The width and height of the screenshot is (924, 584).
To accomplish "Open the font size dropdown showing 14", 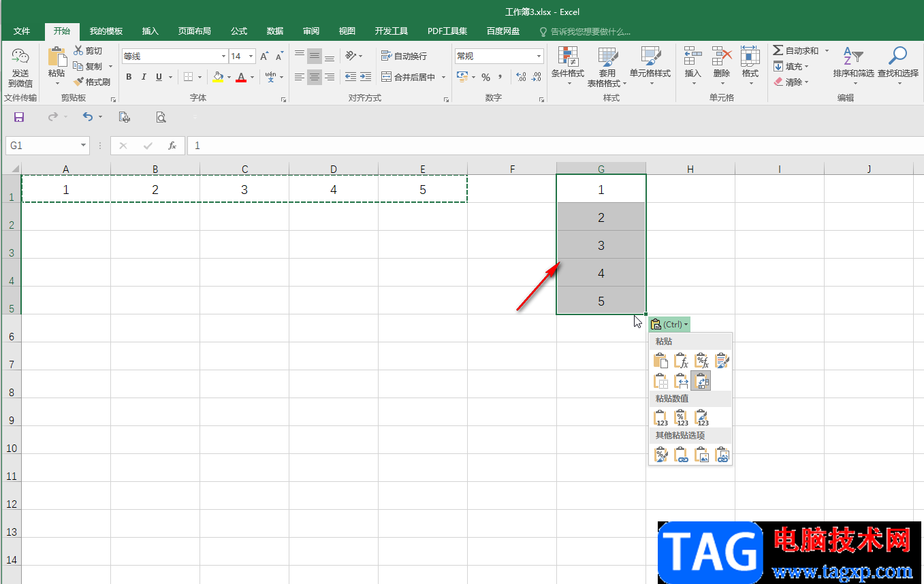I will (x=251, y=56).
